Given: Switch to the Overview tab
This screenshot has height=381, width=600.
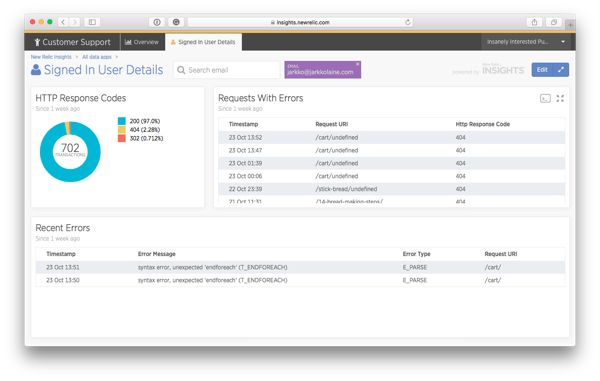Looking at the screenshot, I should point(142,42).
